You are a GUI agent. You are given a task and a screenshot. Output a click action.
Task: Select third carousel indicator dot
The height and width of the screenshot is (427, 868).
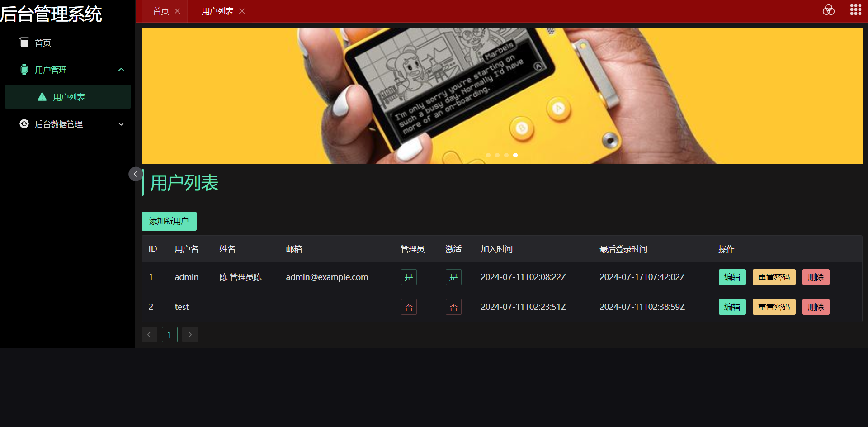click(x=506, y=155)
